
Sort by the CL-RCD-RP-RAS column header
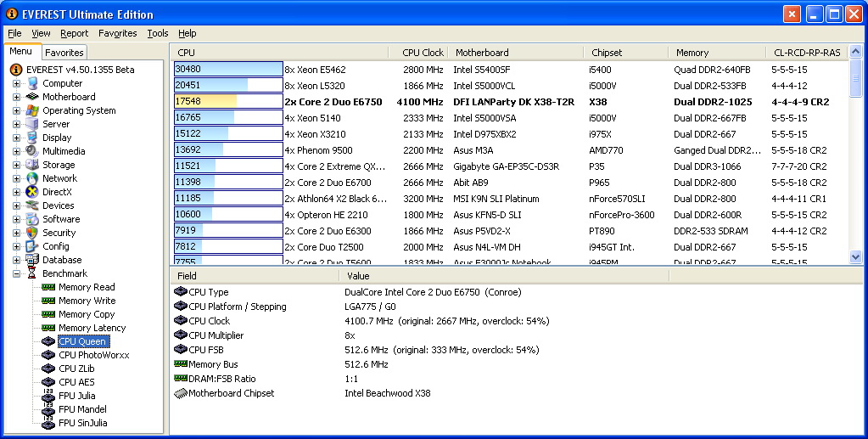[x=807, y=53]
